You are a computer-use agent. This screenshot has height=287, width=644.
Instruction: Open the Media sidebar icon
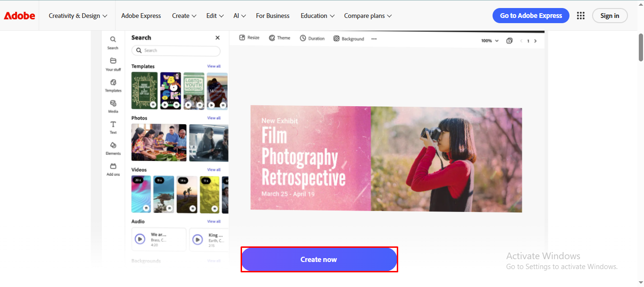point(113,103)
